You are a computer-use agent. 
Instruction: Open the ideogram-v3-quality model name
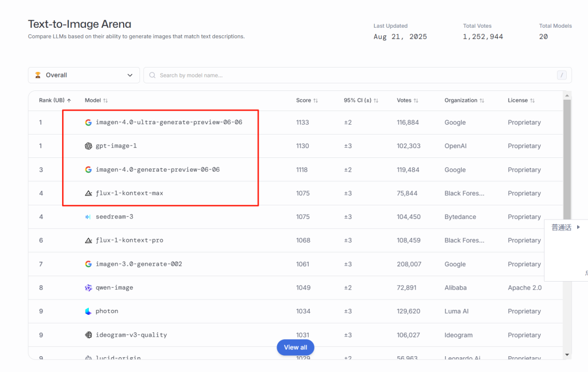[x=131, y=335]
